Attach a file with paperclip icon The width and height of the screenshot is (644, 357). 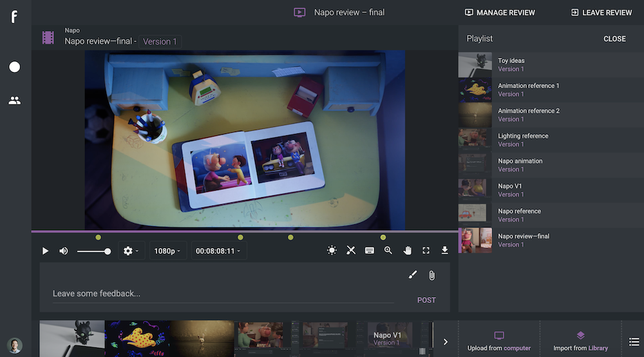[x=431, y=275]
